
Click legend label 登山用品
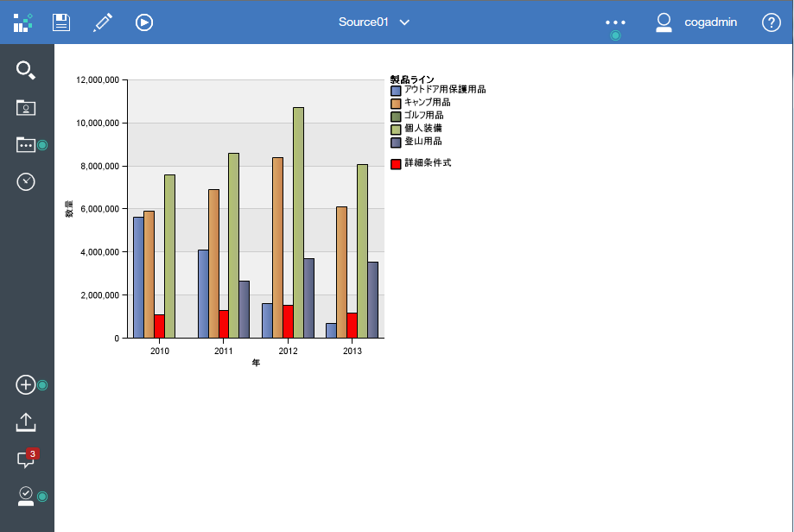(423, 142)
